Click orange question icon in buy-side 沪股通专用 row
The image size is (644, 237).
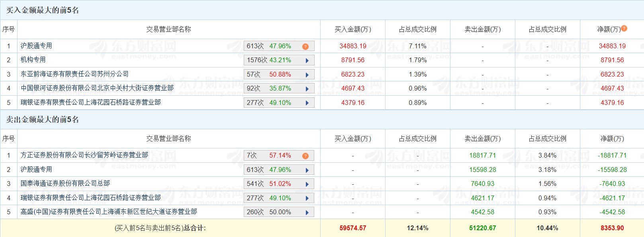[305, 46]
